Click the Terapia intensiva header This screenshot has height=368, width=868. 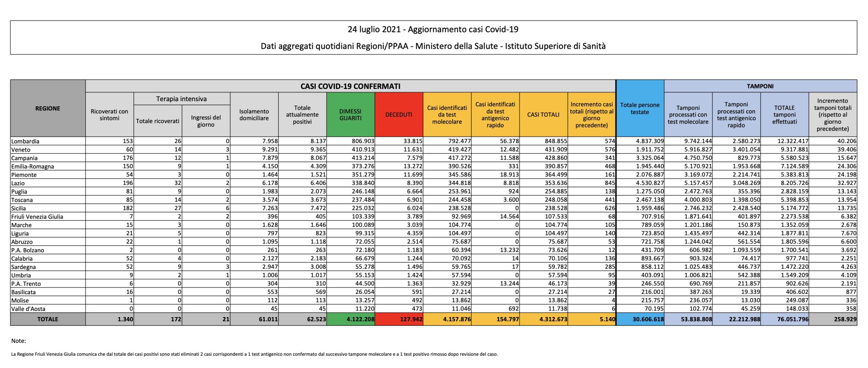click(x=181, y=99)
